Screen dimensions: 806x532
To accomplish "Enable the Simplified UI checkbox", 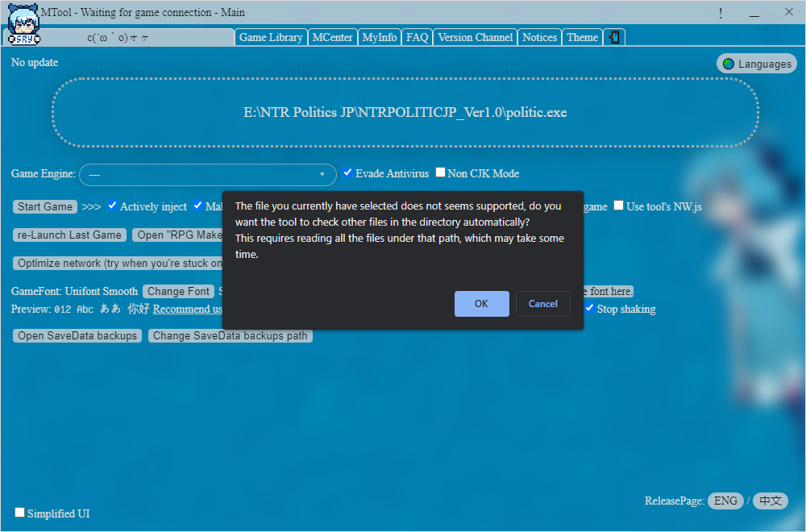I will 19,512.
